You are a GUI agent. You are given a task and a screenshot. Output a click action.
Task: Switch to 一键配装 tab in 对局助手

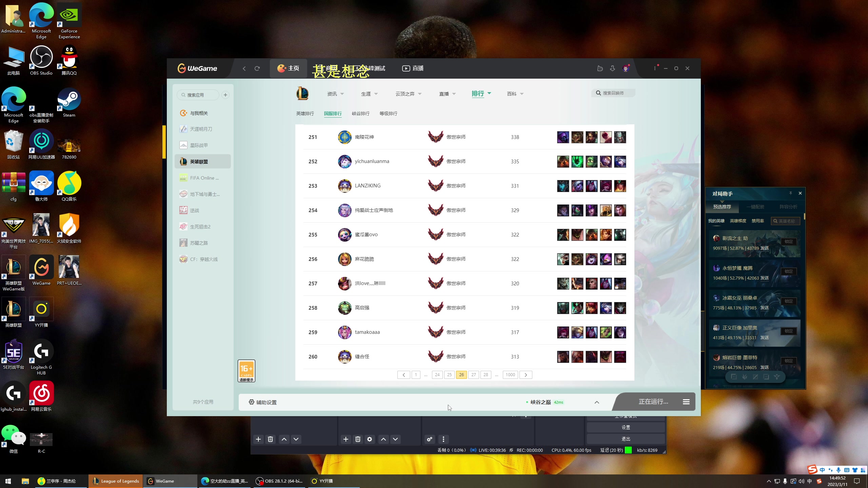tap(755, 207)
